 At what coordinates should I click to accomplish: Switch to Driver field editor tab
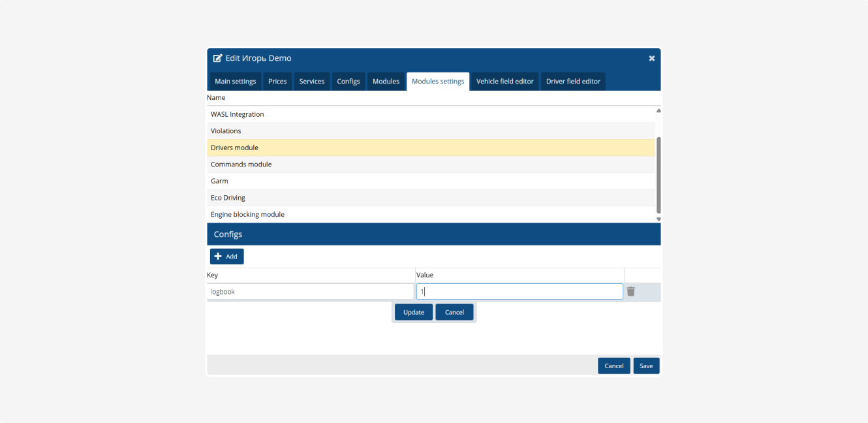573,82
